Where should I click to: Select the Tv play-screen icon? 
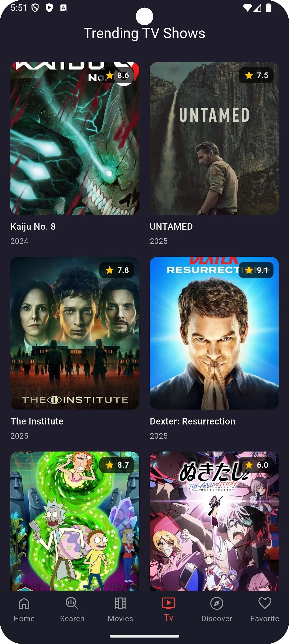click(x=169, y=603)
